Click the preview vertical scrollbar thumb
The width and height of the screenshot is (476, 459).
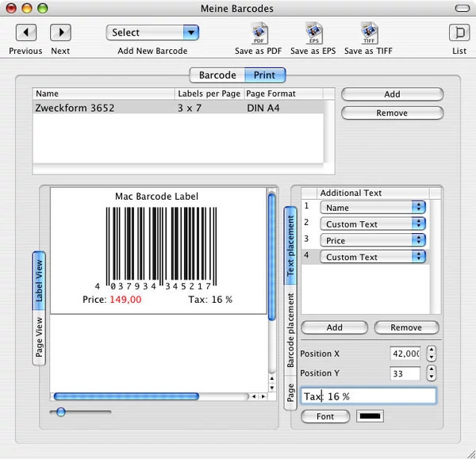click(x=271, y=257)
